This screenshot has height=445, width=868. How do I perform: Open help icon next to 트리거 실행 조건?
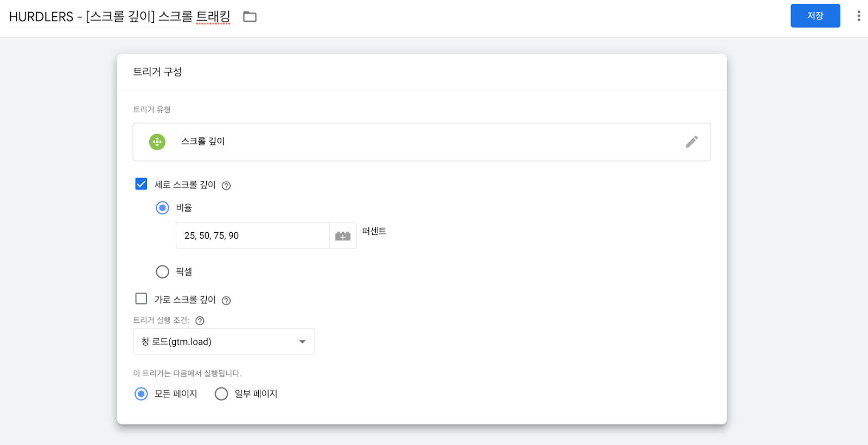[200, 321]
